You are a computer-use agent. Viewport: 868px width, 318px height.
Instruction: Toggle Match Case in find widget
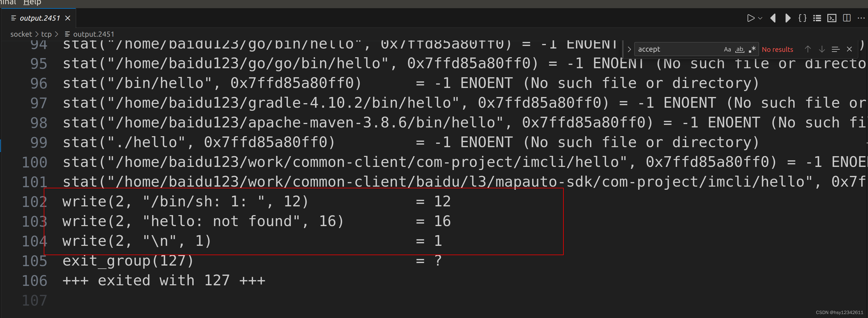point(727,49)
